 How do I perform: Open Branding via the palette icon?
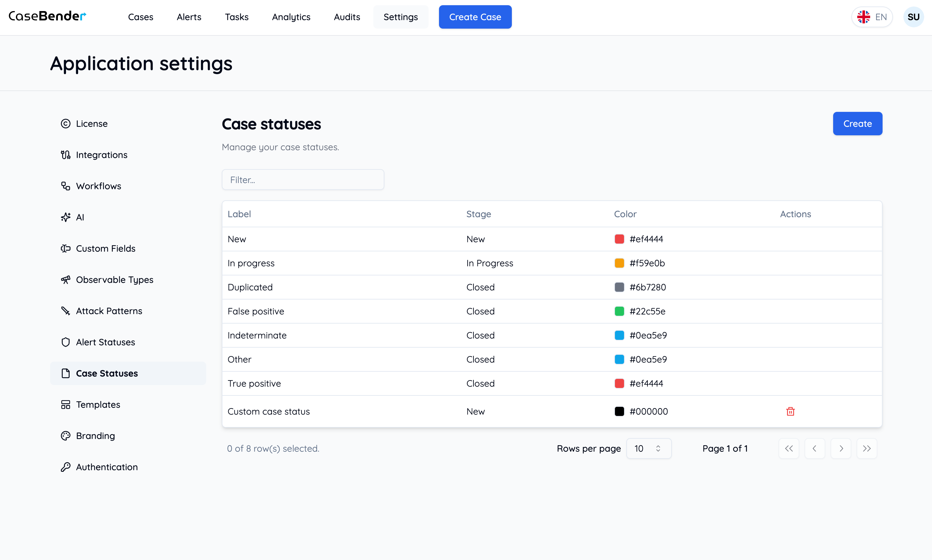coord(66,435)
